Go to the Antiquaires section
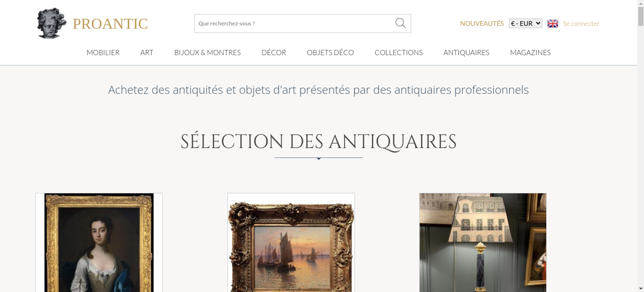 466,52
